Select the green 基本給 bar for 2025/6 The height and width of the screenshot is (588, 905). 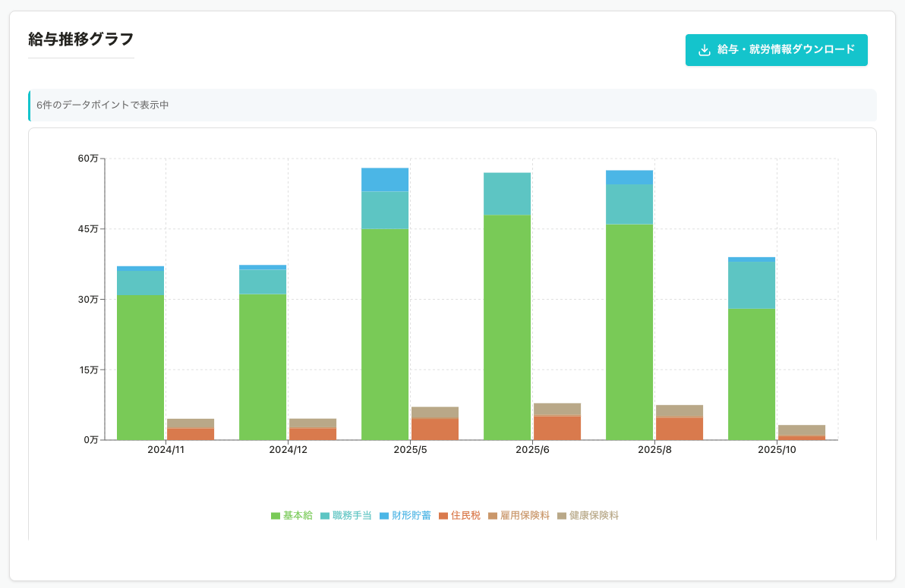point(507,326)
